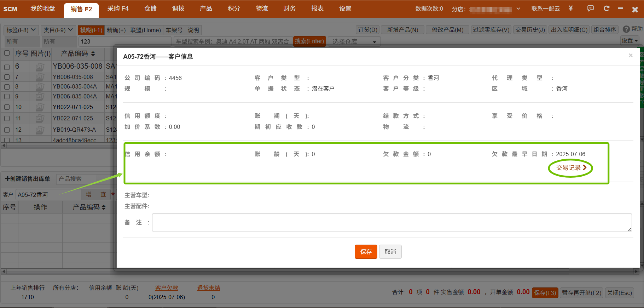Check the checkbox for row 10

coord(7,107)
